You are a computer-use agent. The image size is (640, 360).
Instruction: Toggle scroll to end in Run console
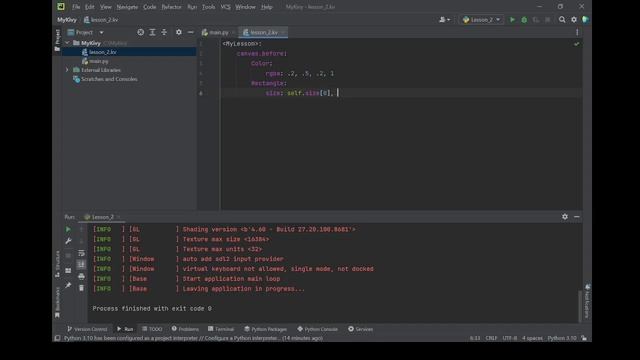click(x=81, y=264)
